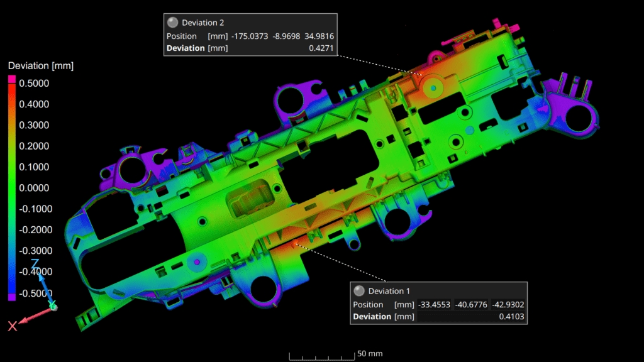Viewport: 644px width, 362px height.
Task: Click the Deviation [mm] legend title
Action: 33,66
